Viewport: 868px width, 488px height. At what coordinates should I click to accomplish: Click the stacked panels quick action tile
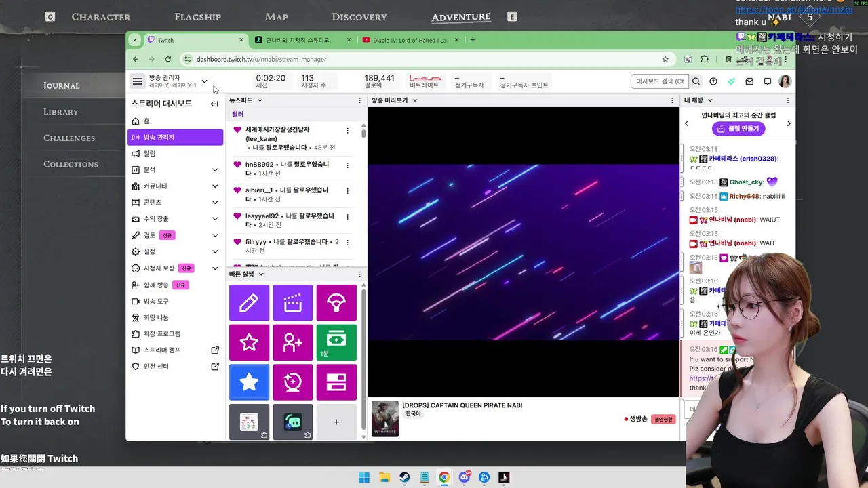[x=336, y=382]
